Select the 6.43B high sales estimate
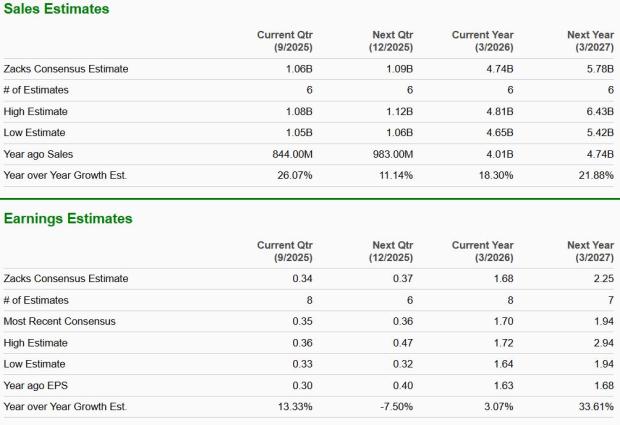This screenshot has height=425, width=620. pyautogui.click(x=598, y=111)
